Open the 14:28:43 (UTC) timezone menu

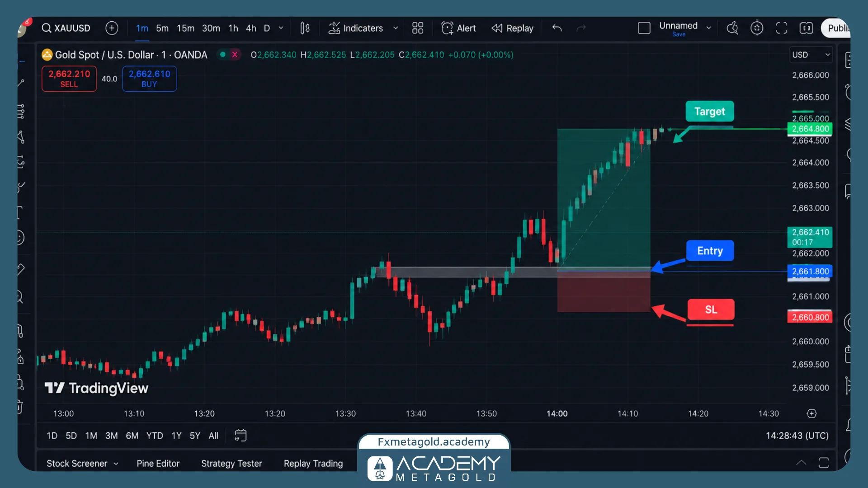[797, 436]
